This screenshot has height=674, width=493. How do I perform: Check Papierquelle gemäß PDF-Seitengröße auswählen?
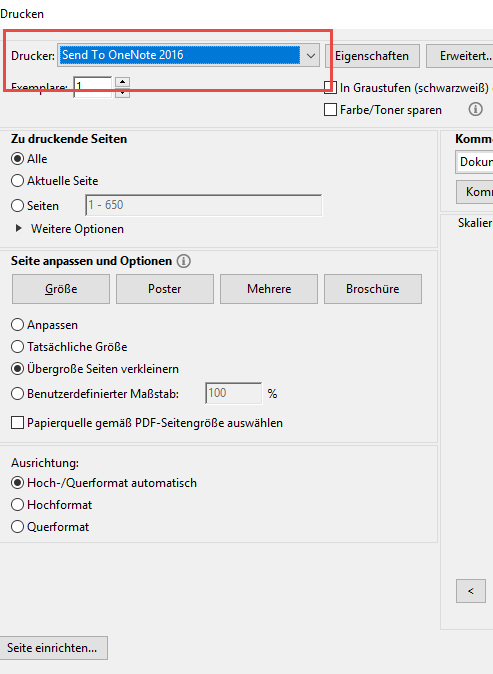(17, 423)
